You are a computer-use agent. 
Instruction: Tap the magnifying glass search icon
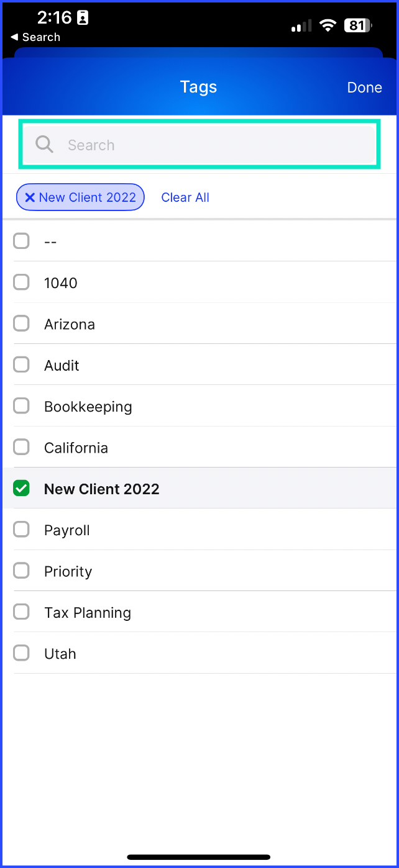click(x=44, y=145)
